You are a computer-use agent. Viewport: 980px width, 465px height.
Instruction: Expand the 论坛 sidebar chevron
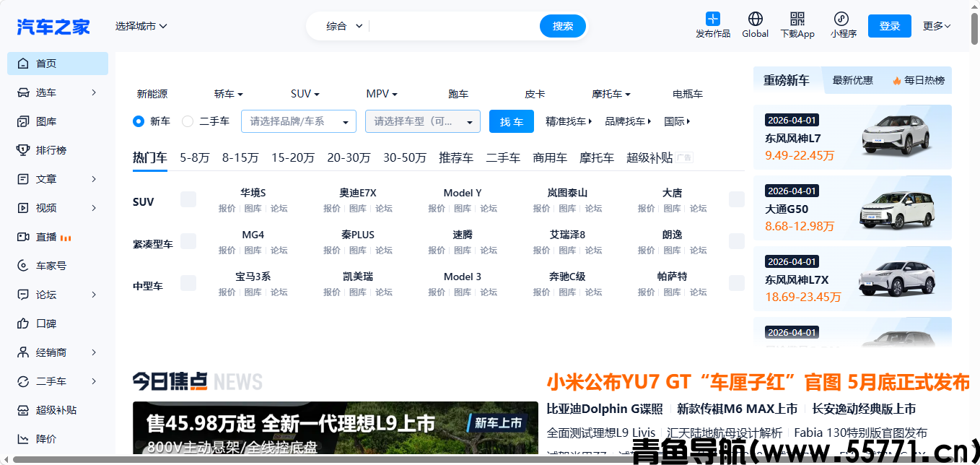click(95, 295)
